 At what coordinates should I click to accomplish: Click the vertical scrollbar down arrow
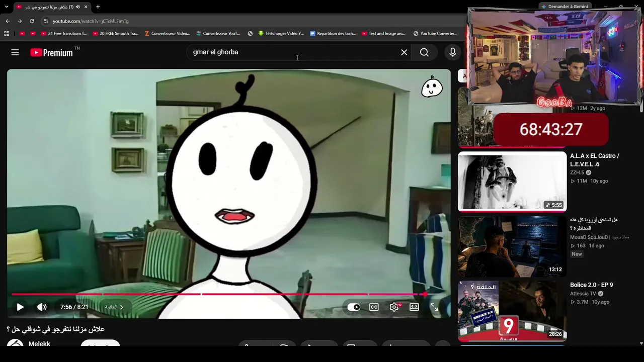[x=641, y=343]
